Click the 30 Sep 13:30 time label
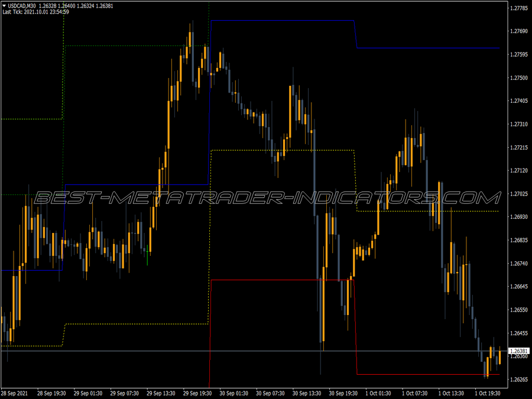Viewport: 532px width, 399px height. click(307, 393)
